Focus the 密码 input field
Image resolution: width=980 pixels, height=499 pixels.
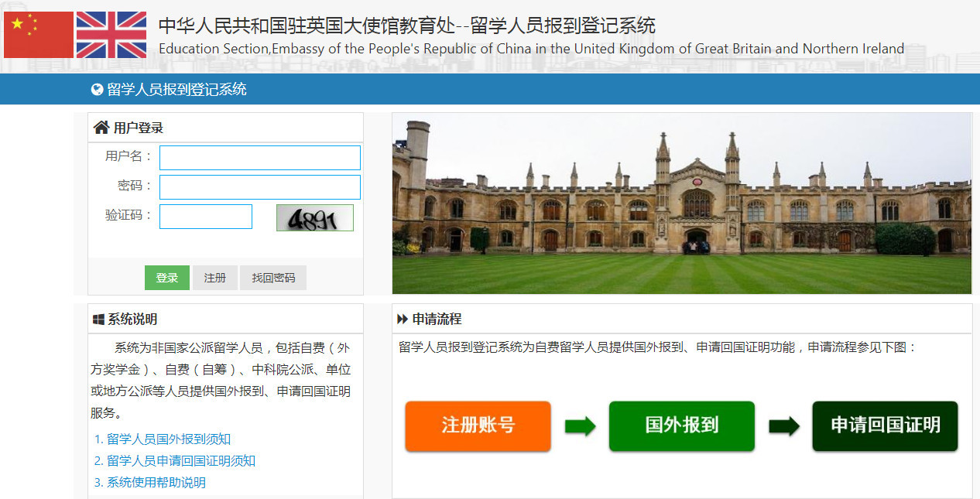point(260,187)
